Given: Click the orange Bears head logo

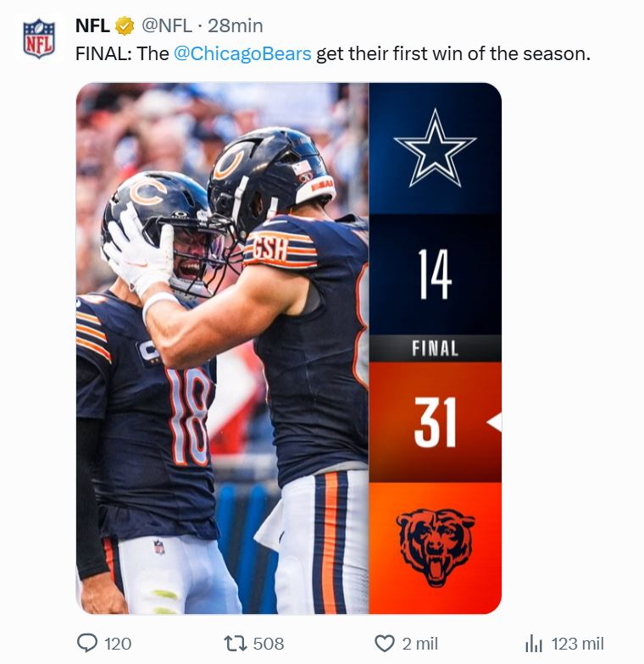Looking at the screenshot, I should pyautogui.click(x=436, y=547).
